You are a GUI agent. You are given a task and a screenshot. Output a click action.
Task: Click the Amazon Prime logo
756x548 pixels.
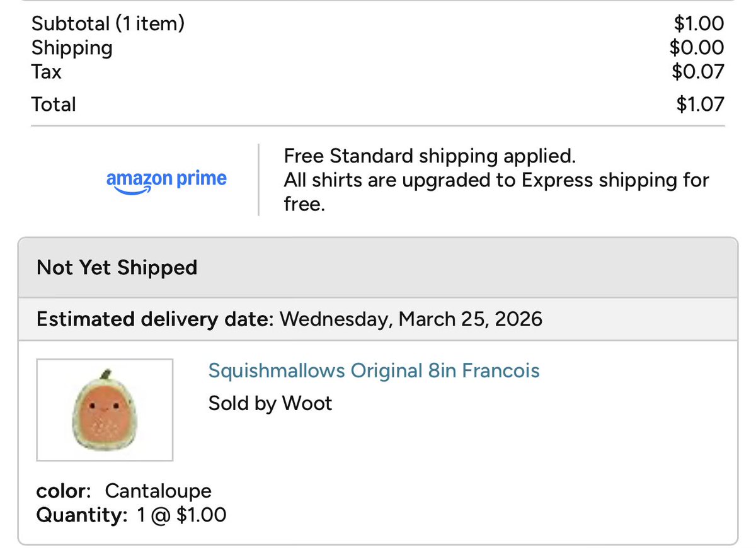pos(166,180)
